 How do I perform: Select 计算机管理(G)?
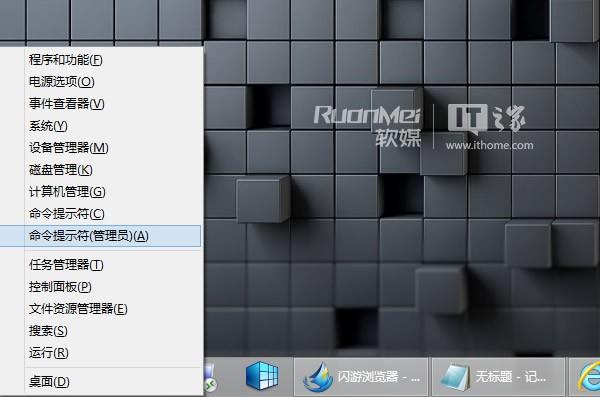tap(101, 192)
